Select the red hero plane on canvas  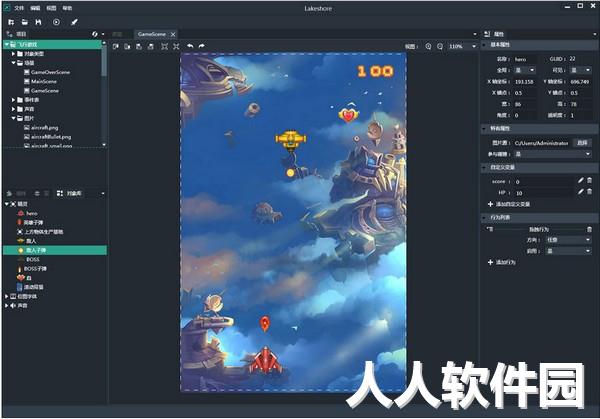click(x=266, y=360)
